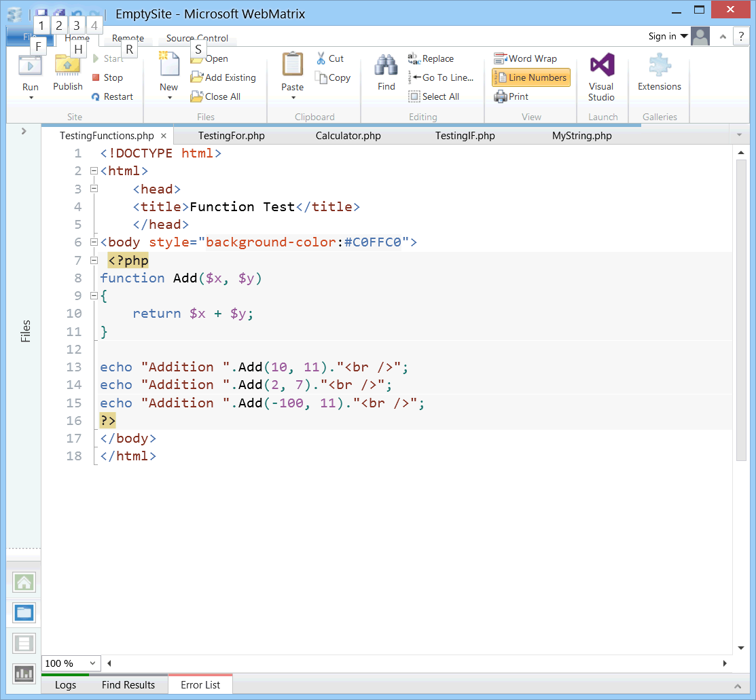Collapse the php block fold
Image resolution: width=756 pixels, height=700 pixels.
94,260
